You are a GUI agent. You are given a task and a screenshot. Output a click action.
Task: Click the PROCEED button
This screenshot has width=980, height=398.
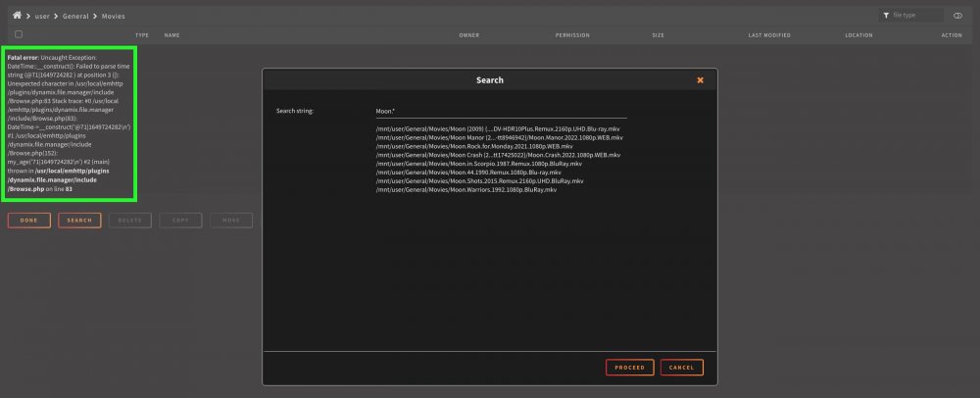(629, 368)
